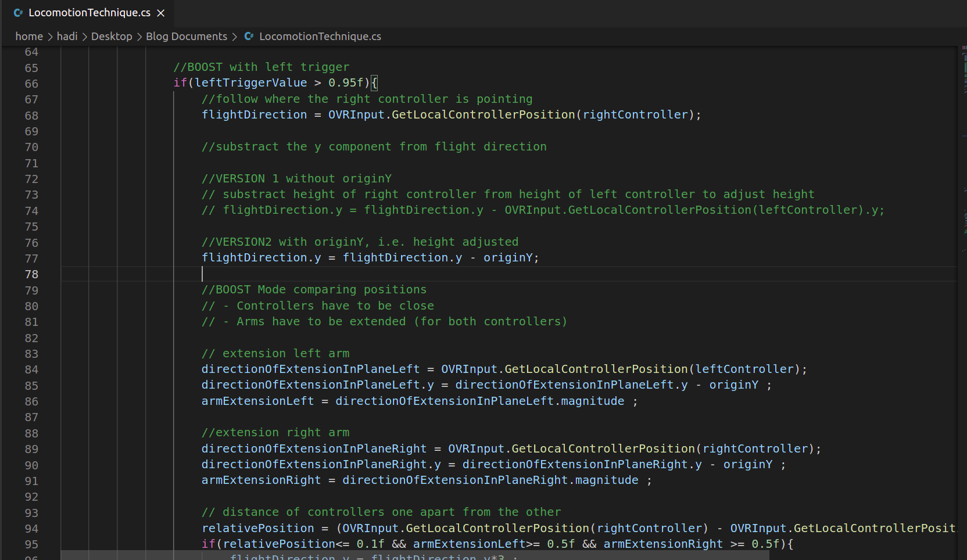
Task: Click '0.95f' value on line 66
Action: pyautogui.click(x=346, y=82)
